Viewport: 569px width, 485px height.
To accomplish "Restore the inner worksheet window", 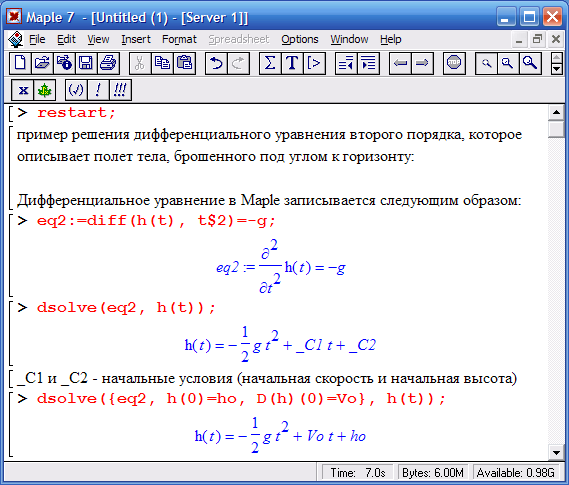I will pyautogui.click(x=537, y=39).
